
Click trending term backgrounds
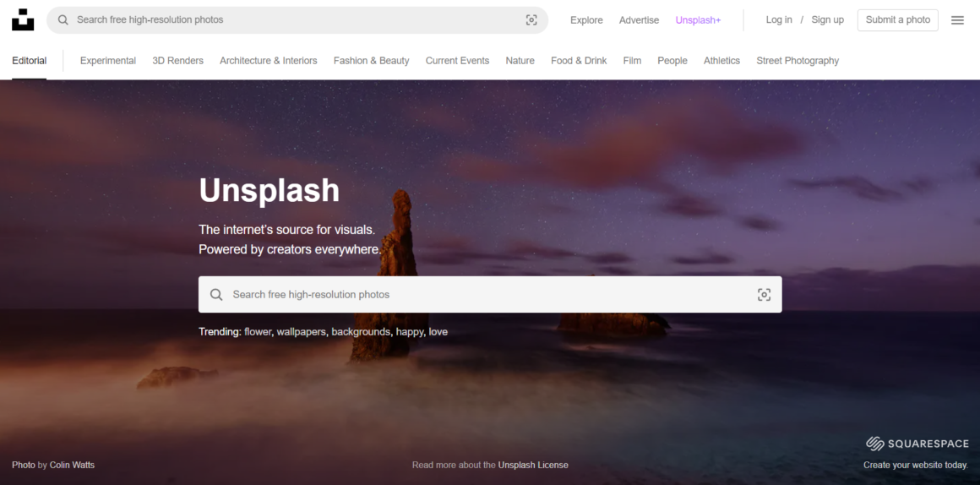(x=361, y=332)
